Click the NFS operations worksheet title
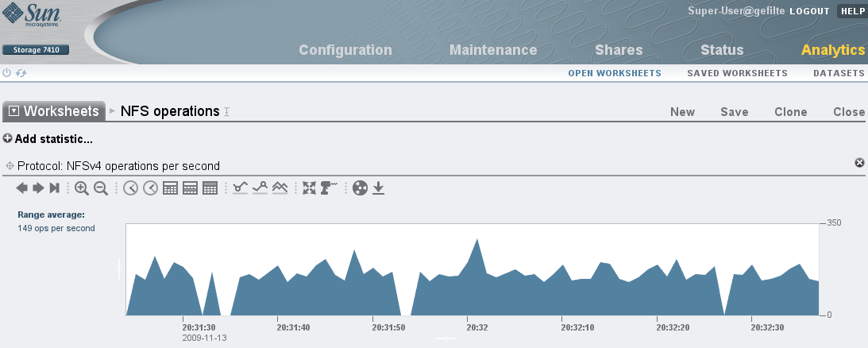Image resolution: width=868 pixels, height=348 pixels. (169, 111)
